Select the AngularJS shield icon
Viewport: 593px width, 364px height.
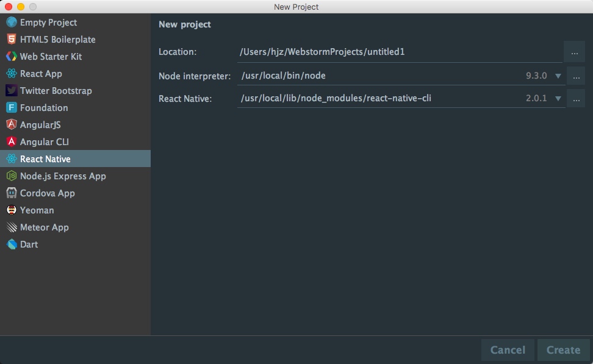tap(12, 125)
